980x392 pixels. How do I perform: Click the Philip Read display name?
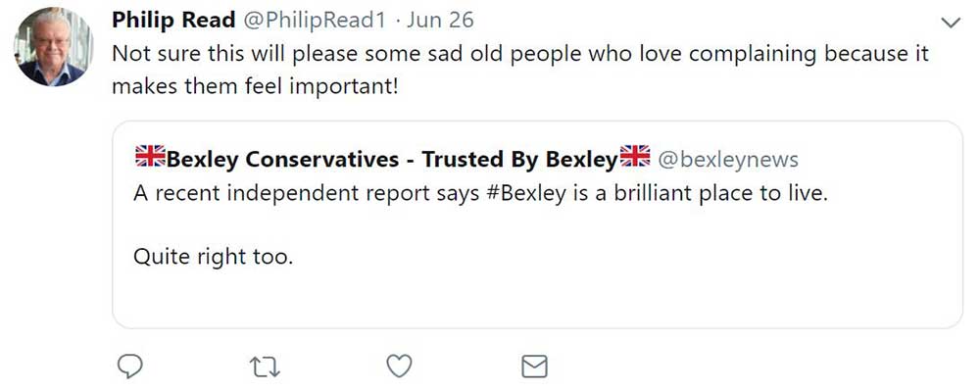(x=173, y=21)
